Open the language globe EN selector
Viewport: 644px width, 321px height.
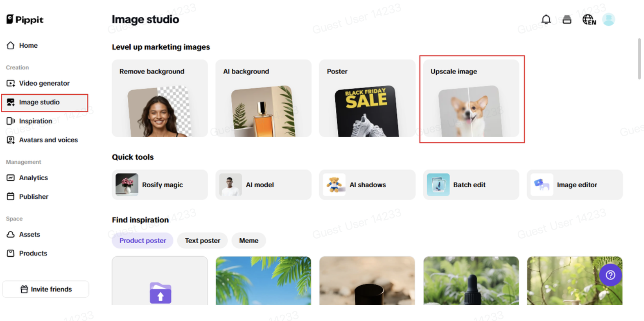pos(589,20)
